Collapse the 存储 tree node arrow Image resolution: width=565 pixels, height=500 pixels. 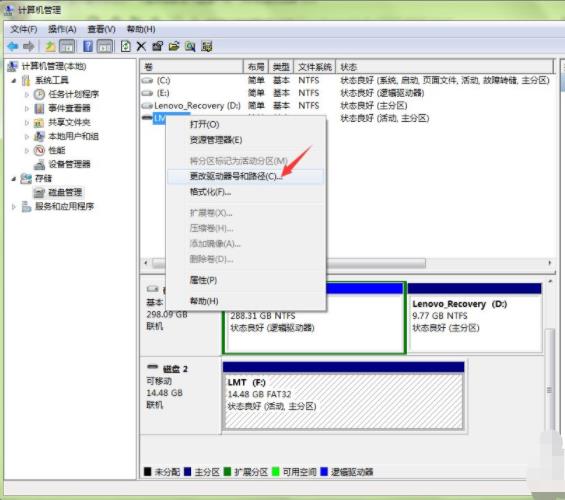[14, 179]
